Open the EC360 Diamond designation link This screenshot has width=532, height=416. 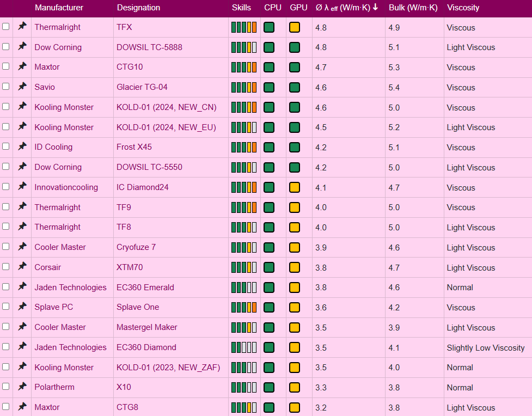point(146,347)
